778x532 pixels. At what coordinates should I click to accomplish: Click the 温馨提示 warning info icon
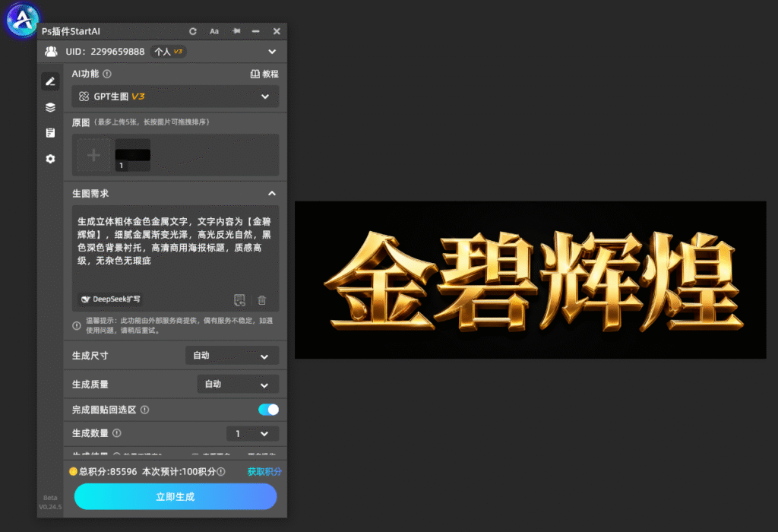point(77,325)
